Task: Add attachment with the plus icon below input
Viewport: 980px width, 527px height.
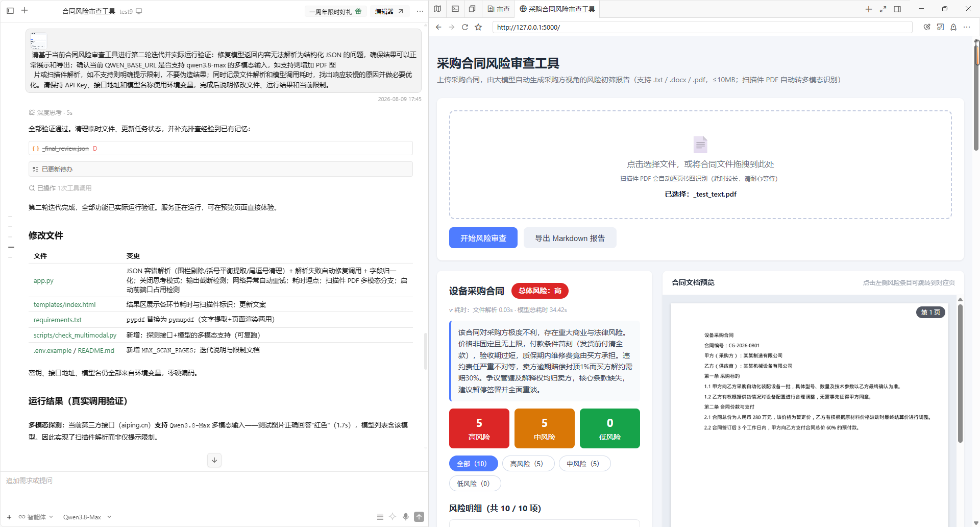Action: tap(9, 517)
